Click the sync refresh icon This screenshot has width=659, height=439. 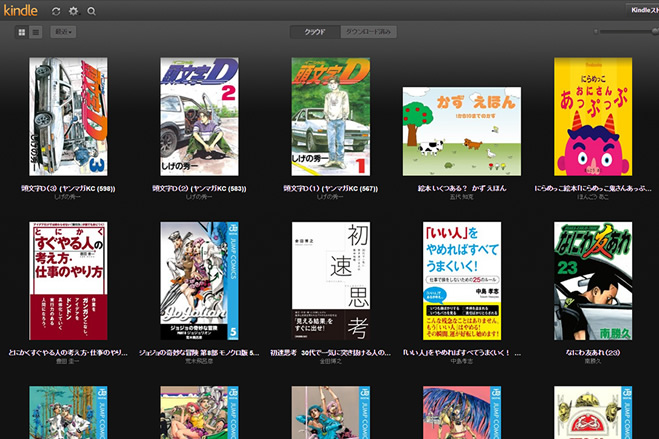point(56,11)
